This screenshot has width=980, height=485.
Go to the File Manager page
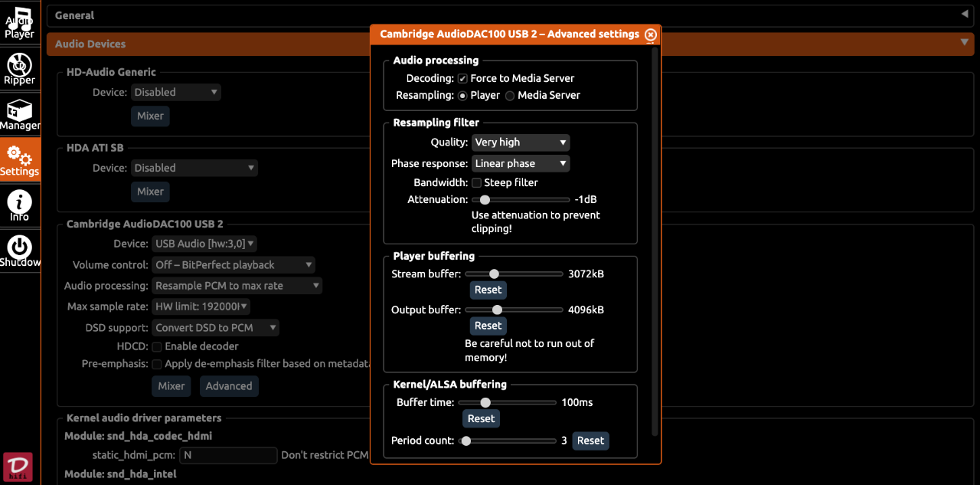tap(19, 113)
